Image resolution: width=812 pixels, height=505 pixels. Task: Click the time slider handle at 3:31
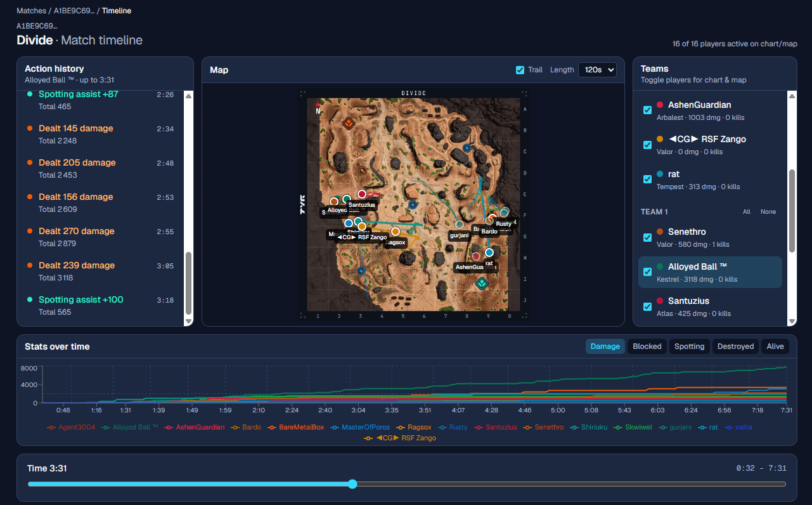[x=353, y=484]
